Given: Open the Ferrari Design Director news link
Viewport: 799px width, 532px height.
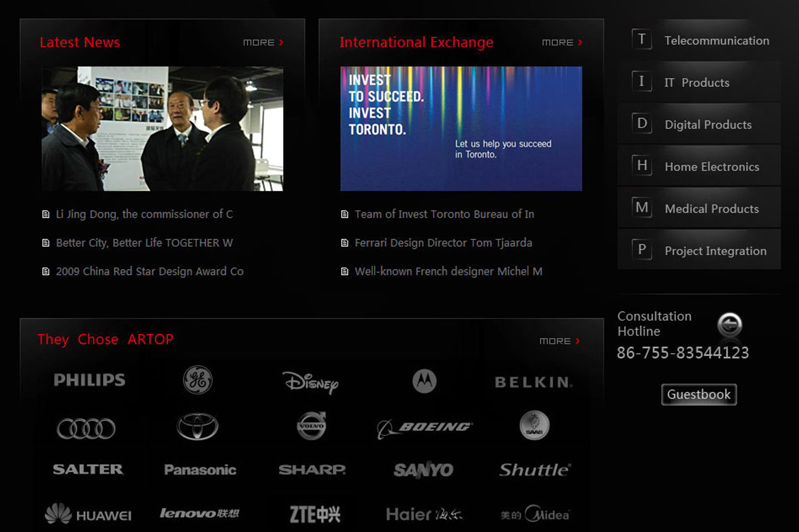Looking at the screenshot, I should tap(443, 243).
